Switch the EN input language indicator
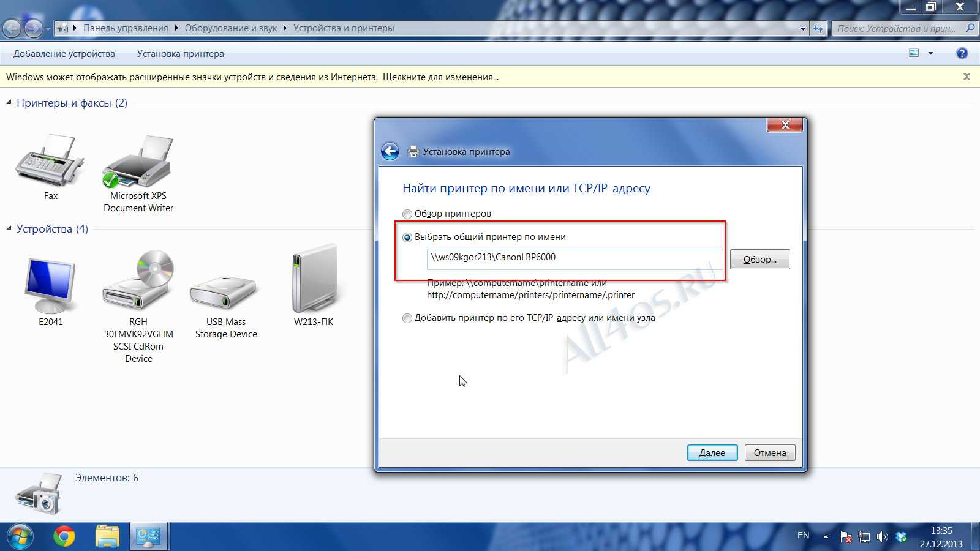This screenshot has height=551, width=980. [x=804, y=536]
